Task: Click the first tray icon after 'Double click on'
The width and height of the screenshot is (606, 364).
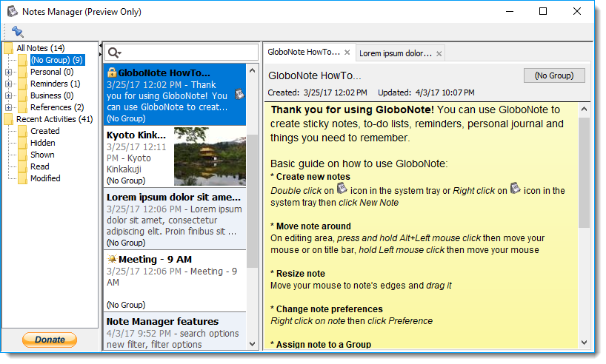Action: [x=342, y=189]
